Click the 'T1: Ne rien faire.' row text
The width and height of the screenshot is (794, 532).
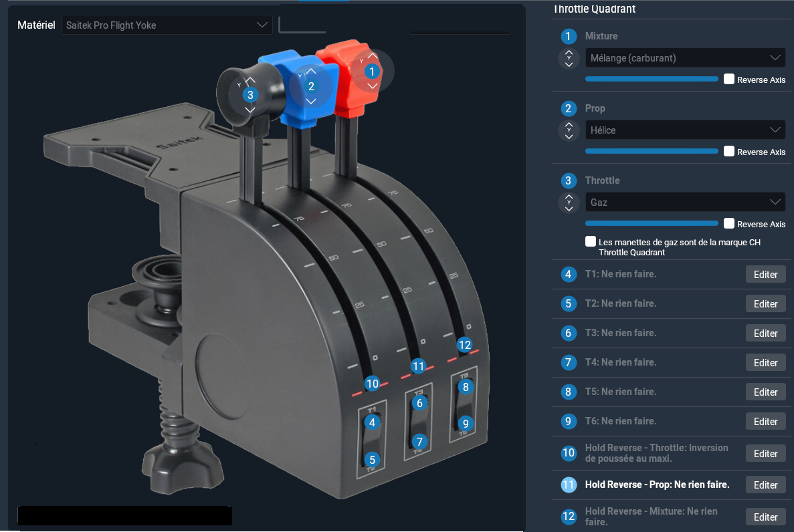tap(621, 274)
